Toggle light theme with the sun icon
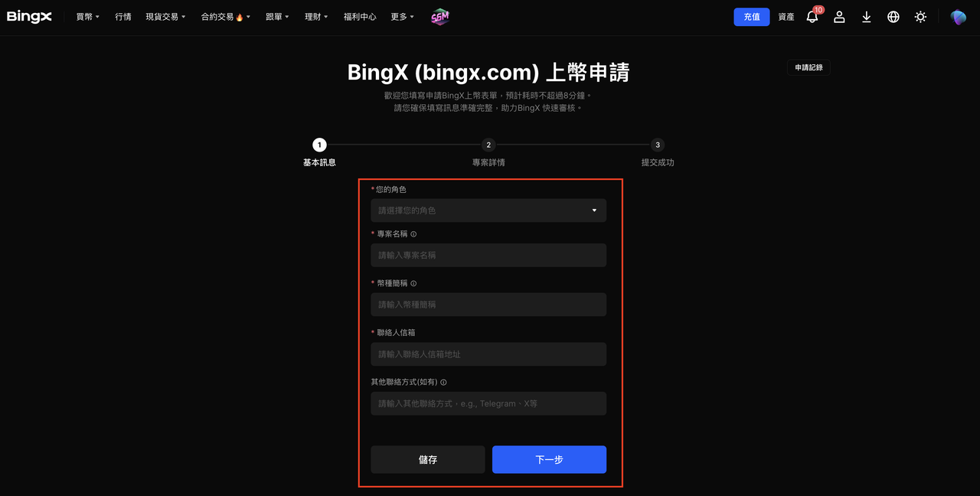Screen dimensions: 980x496 point(920,17)
